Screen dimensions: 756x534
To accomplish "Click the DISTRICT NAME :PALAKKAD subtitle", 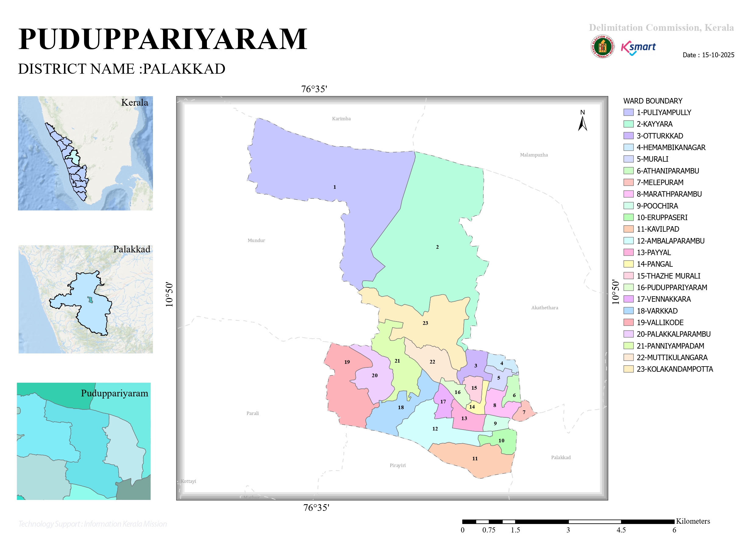I will pyautogui.click(x=122, y=69).
